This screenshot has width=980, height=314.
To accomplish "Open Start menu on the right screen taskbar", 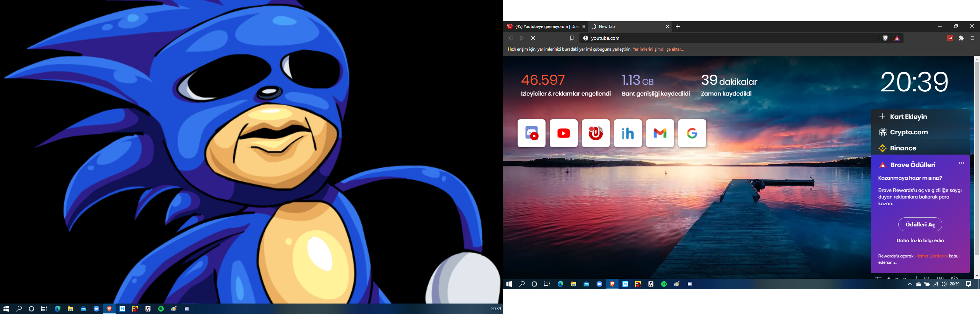I will pyautogui.click(x=509, y=284).
